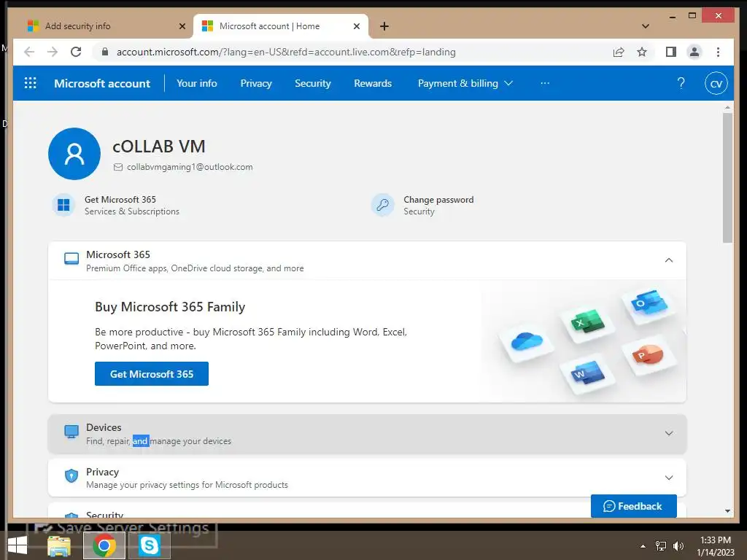This screenshot has width=747, height=560.
Task: Click the OneDrive cloud icon in banner
Action: click(x=527, y=342)
